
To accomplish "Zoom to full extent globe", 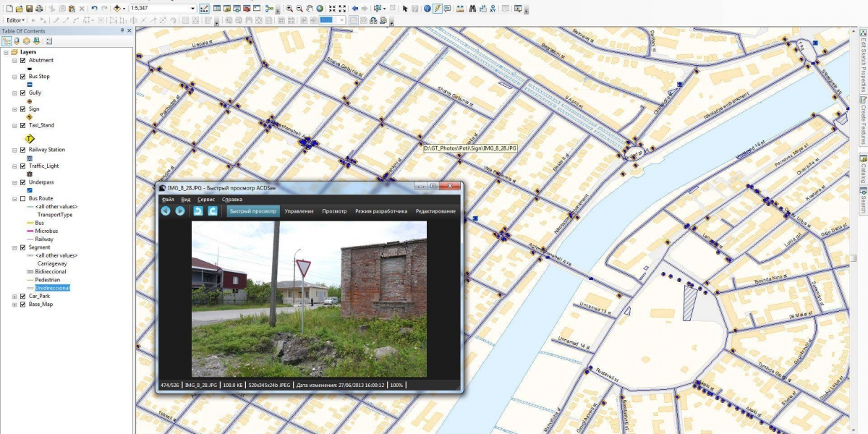I will point(320,8).
